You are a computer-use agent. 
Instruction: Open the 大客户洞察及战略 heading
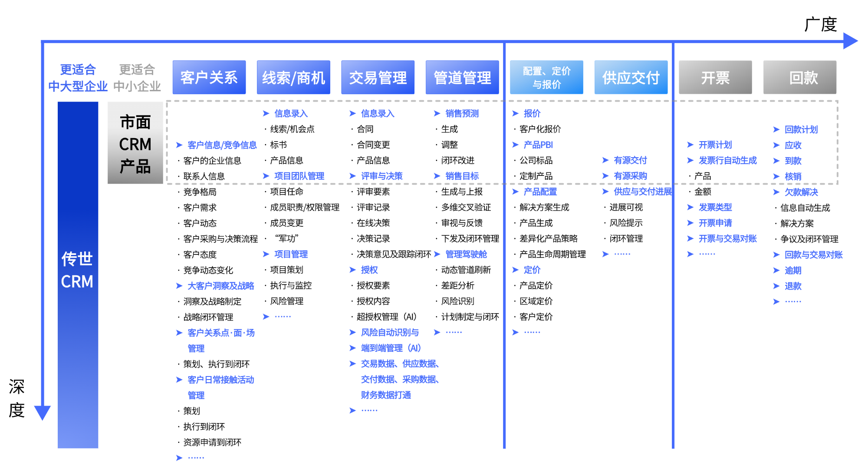220,286
